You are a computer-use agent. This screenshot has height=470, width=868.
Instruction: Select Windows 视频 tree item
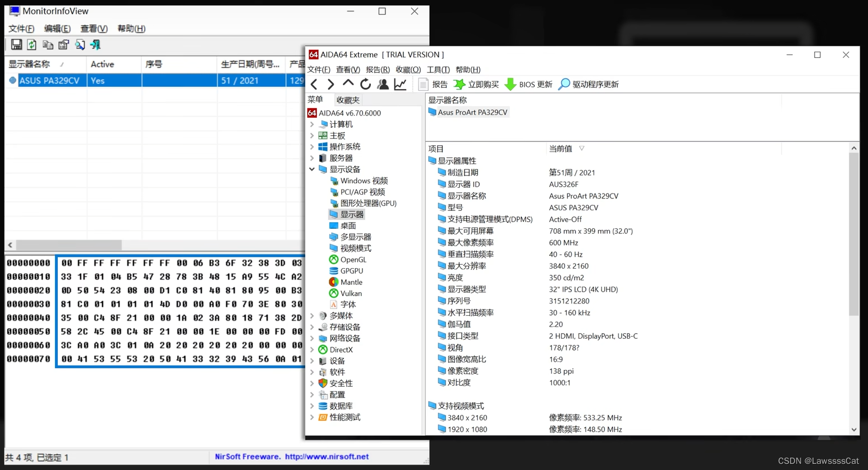[359, 181]
